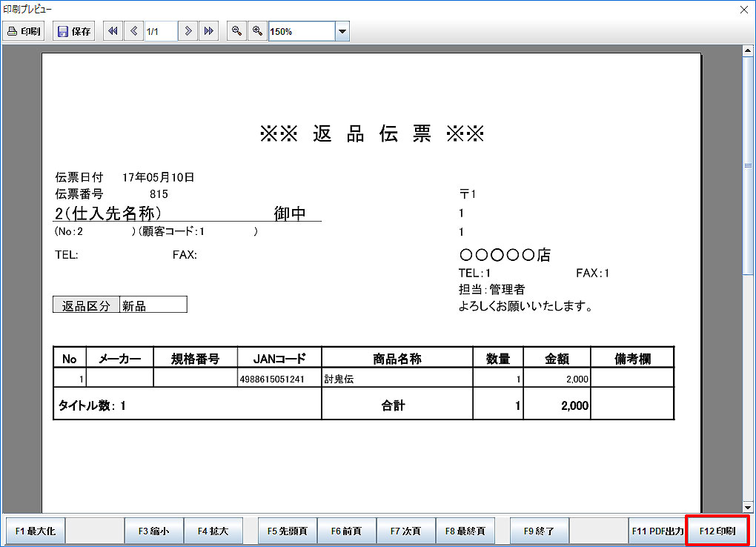Jump to last page with double-right arrow
Image resolution: width=756 pixels, height=547 pixels.
point(209,31)
